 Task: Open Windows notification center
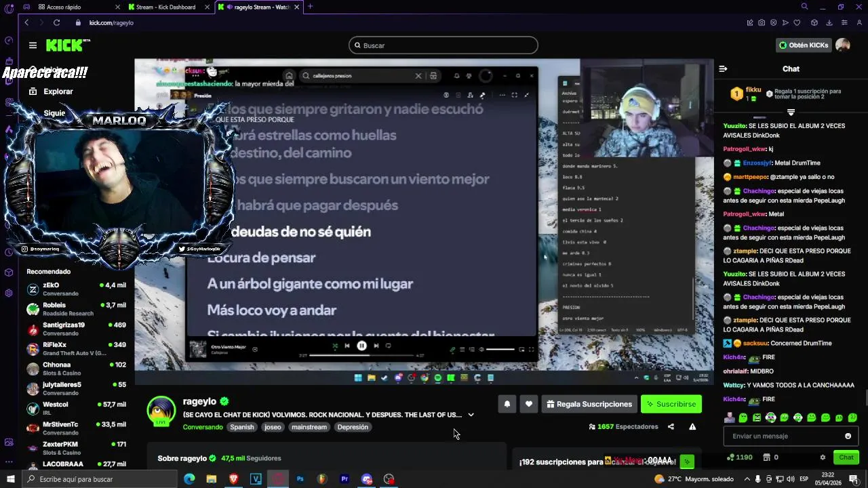pos(854,479)
